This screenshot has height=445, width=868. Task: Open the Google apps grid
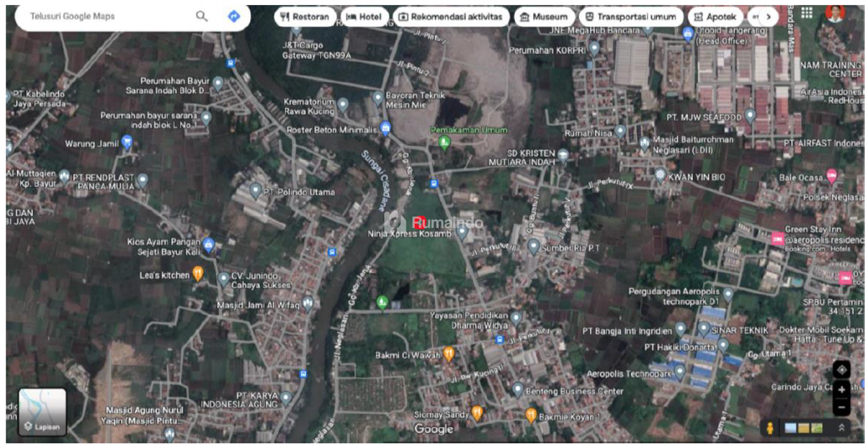point(806,13)
